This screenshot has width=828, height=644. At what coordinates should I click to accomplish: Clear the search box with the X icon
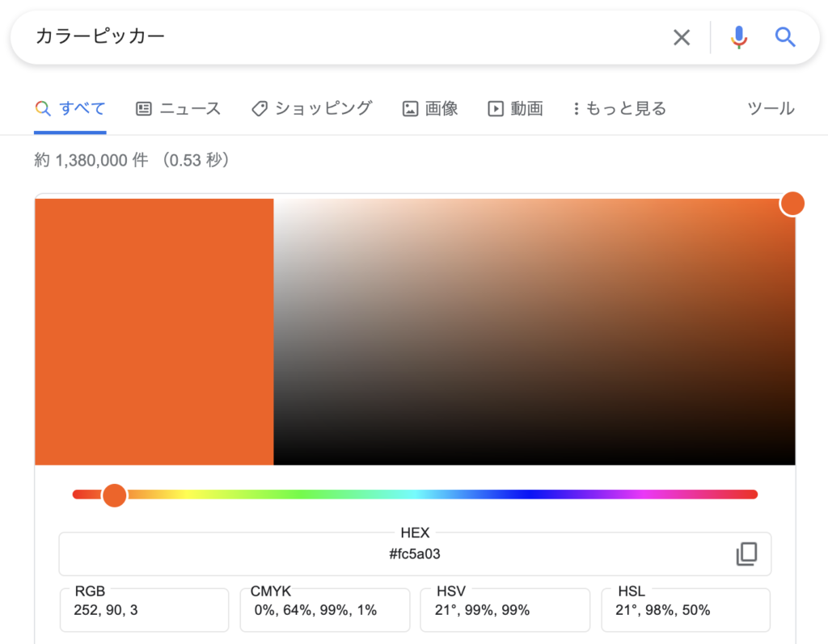(682, 37)
